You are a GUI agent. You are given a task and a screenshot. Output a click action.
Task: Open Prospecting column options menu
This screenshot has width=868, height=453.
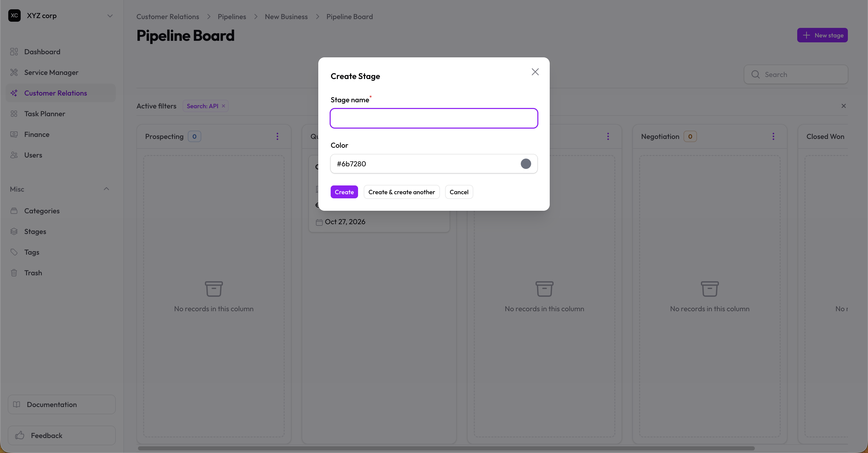coord(277,136)
